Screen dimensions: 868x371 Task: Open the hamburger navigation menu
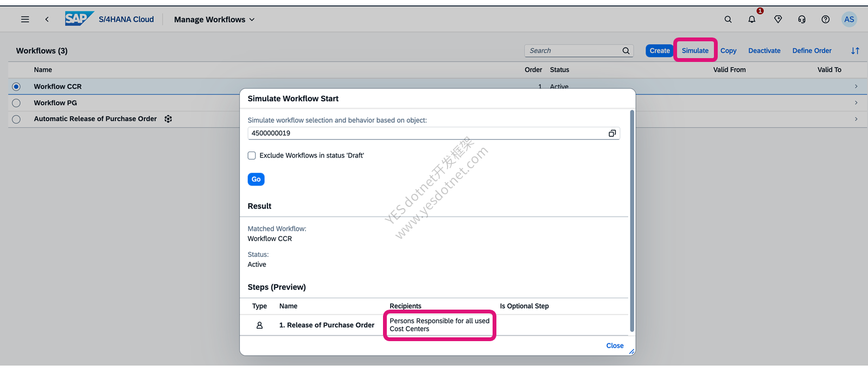click(25, 19)
